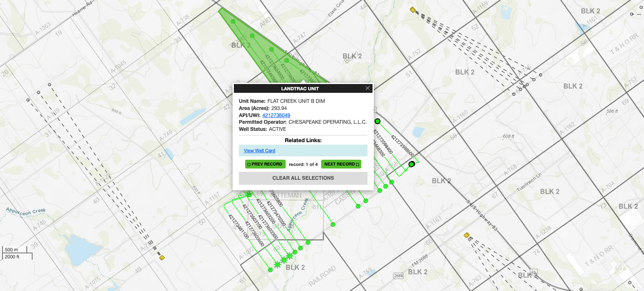Open the API/UWI link 4212736049

(276, 115)
